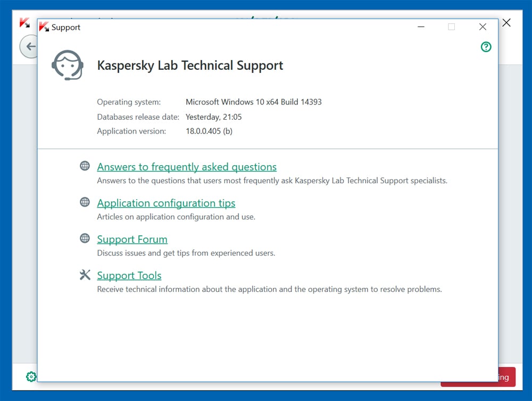This screenshot has height=401, width=532.
Task: Click the red button in background main window
Action: point(507,377)
